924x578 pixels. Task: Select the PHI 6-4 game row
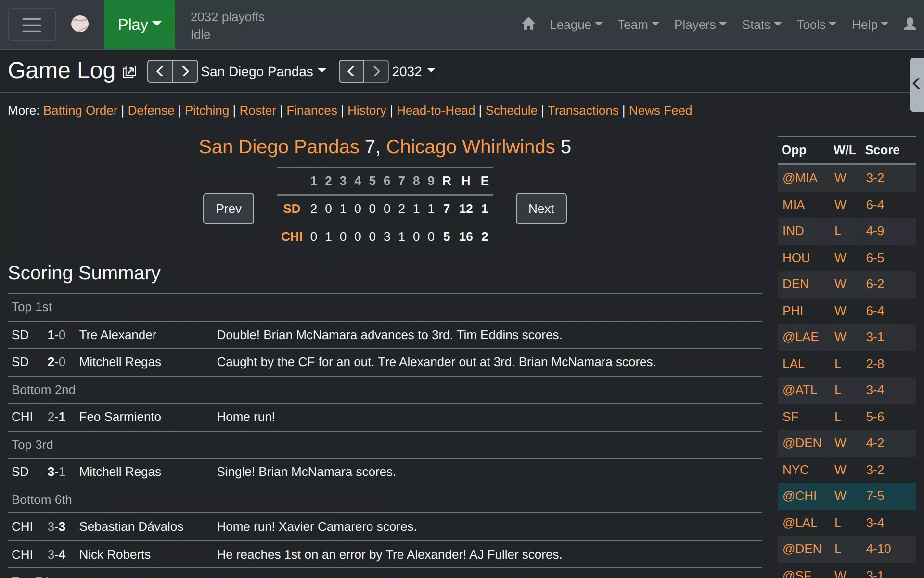tap(847, 311)
